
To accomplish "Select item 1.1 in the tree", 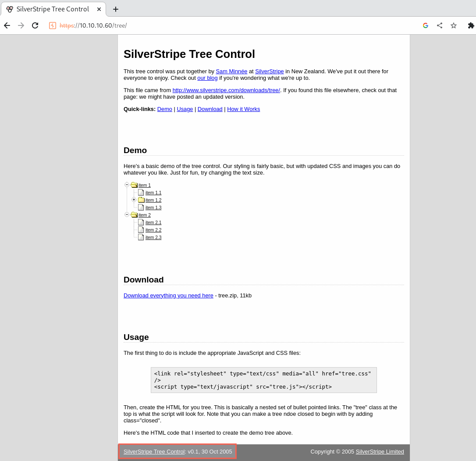I will point(153,193).
